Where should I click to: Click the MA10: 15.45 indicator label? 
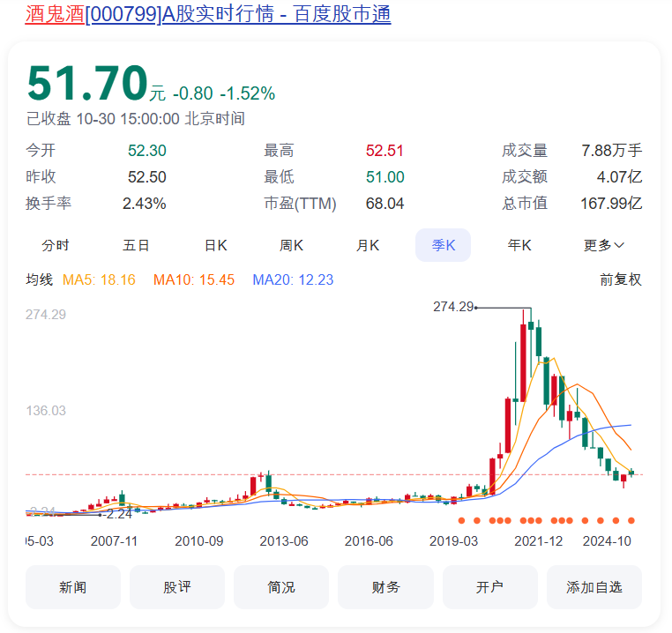click(x=194, y=279)
